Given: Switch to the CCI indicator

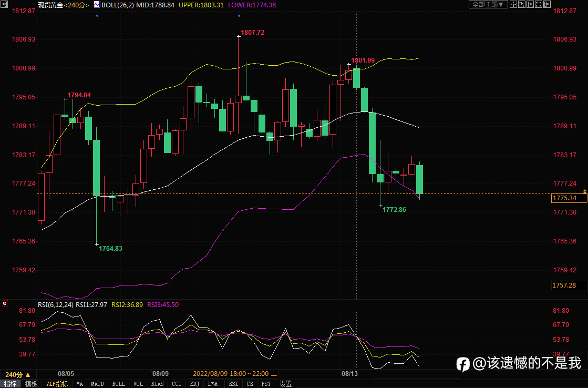Looking at the screenshot, I should click(x=177, y=384).
